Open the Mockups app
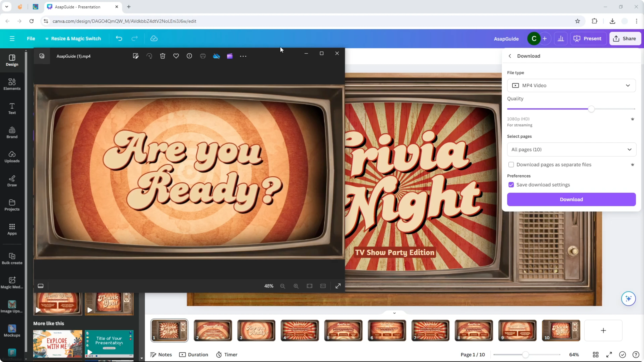 point(12,331)
